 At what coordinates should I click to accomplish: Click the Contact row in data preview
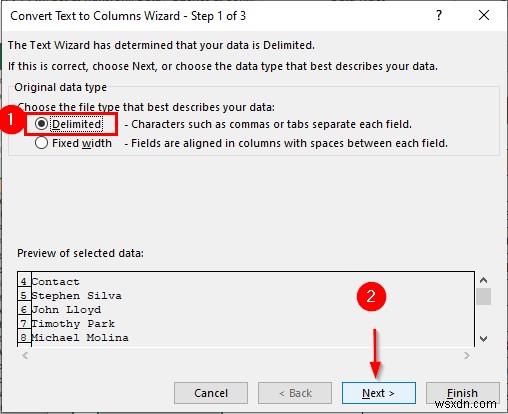246,282
